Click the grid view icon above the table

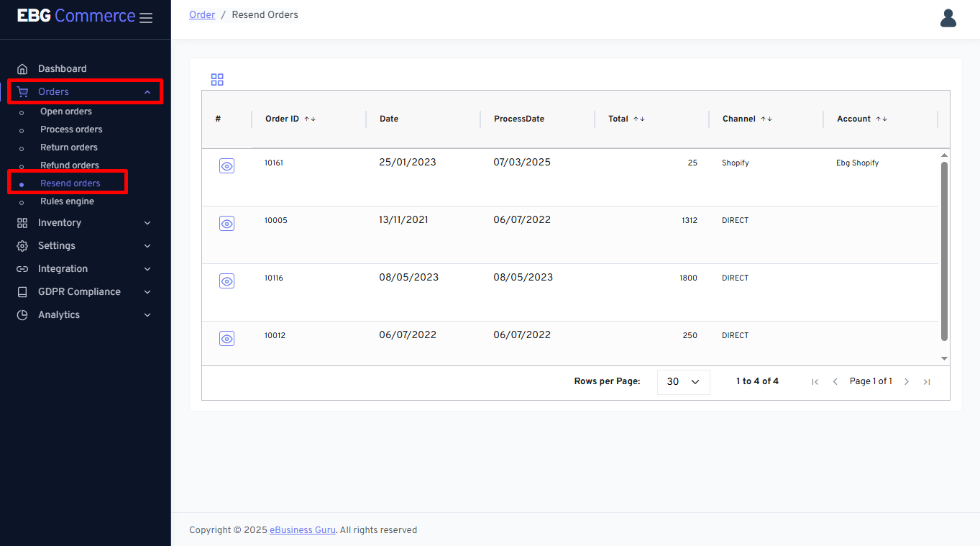217,79
